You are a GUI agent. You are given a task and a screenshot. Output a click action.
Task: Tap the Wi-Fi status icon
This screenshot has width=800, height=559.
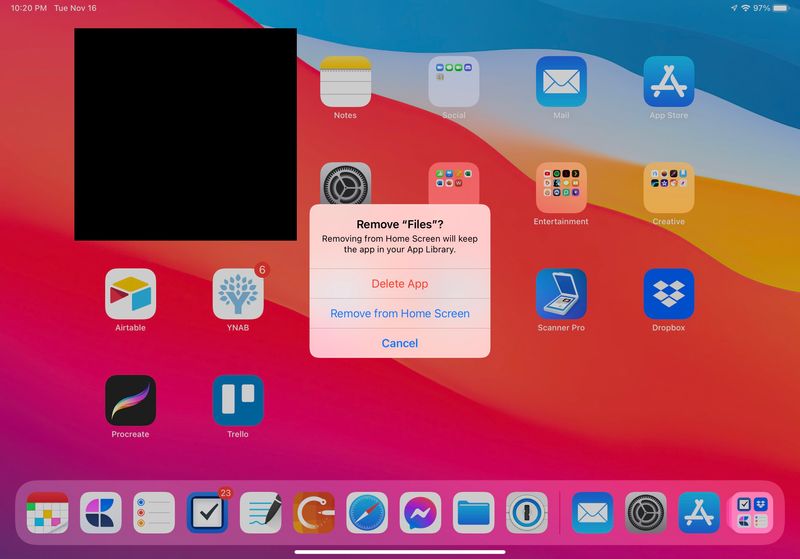click(745, 8)
